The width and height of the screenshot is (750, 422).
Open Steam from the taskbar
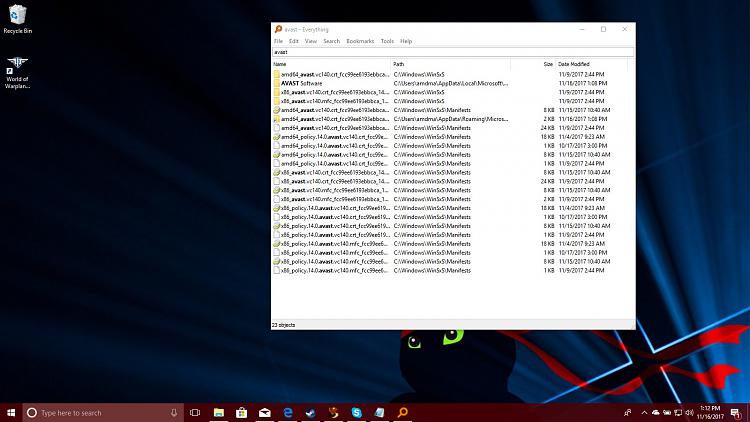(310, 412)
